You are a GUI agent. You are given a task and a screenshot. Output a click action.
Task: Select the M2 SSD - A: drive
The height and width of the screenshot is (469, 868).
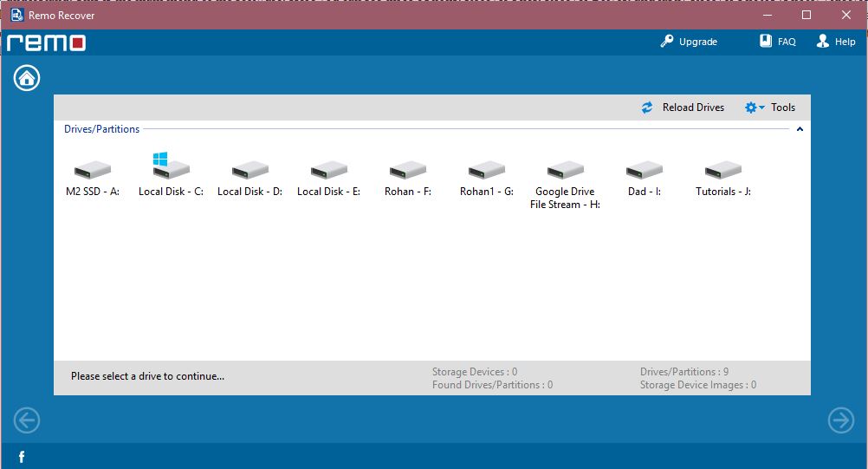coord(92,172)
